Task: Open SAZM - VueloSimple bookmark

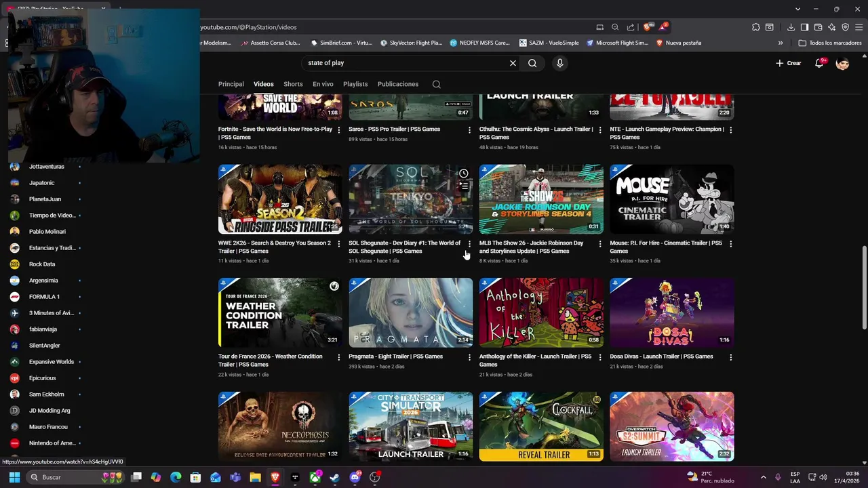Action: point(549,43)
